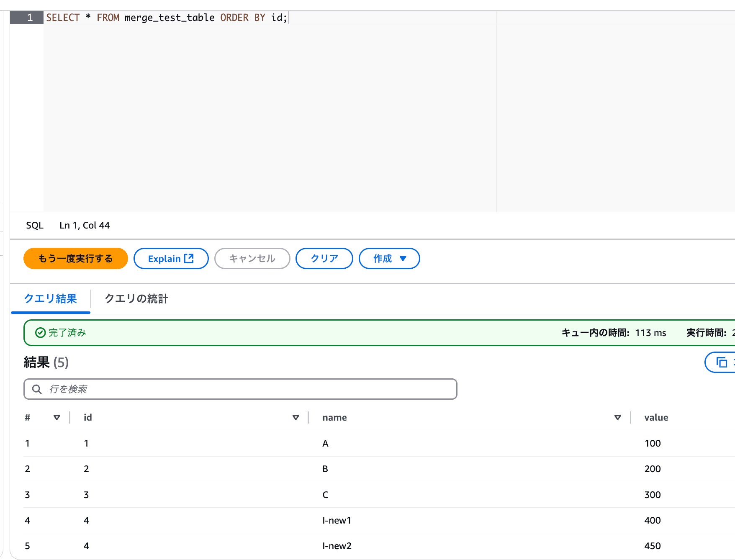Click the クリア button

tap(324, 258)
